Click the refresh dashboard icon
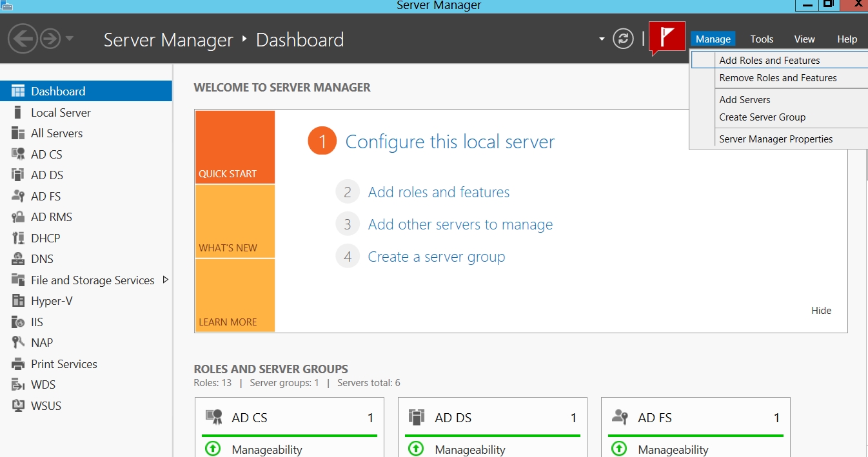Screen dimensions: 868x457 623,39
